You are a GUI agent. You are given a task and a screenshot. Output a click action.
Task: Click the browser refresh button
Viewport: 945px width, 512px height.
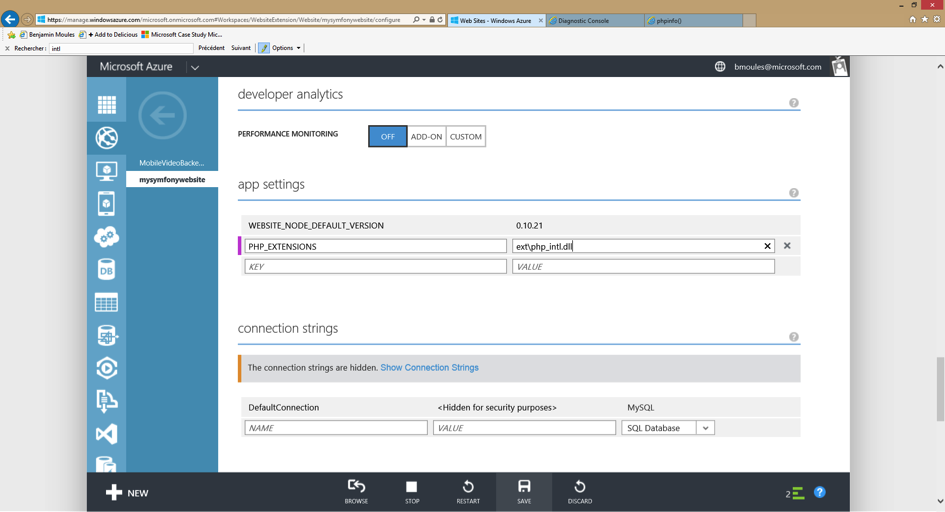pos(441,20)
